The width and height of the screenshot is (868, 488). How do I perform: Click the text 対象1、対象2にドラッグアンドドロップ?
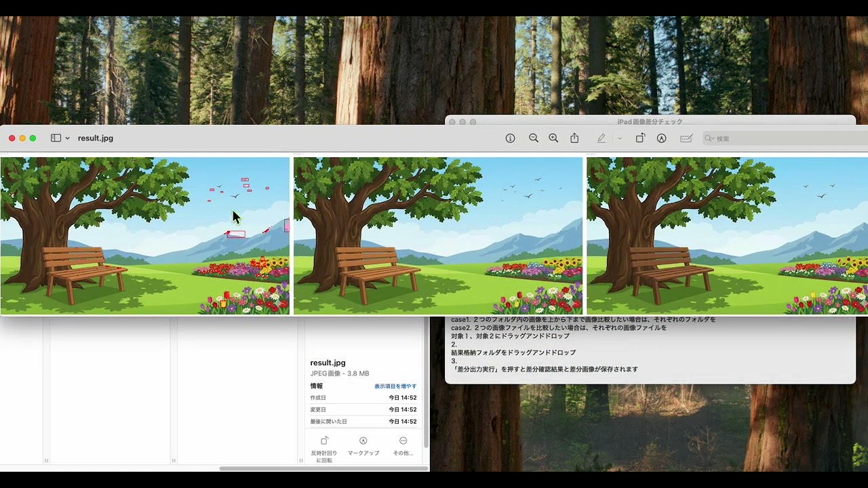(x=510, y=336)
